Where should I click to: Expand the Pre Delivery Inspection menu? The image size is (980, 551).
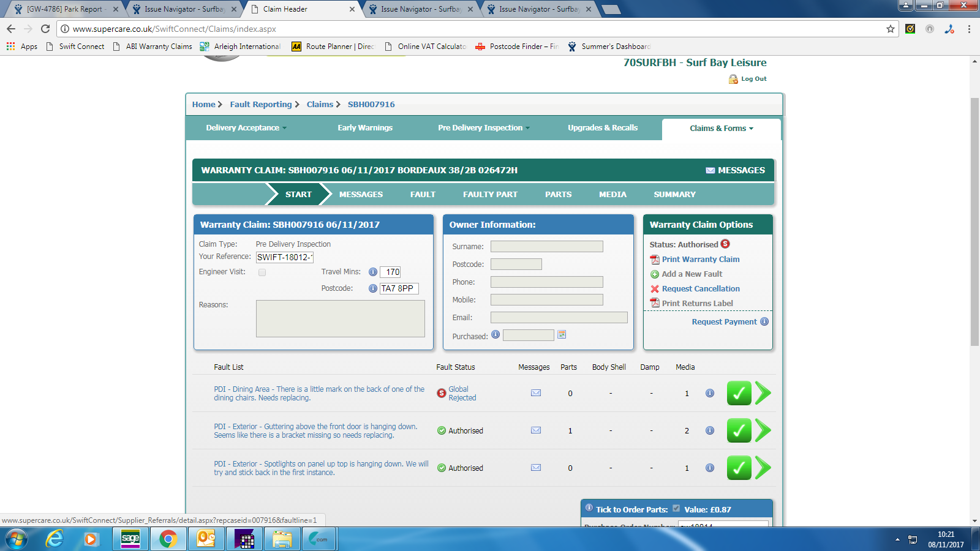tap(484, 128)
